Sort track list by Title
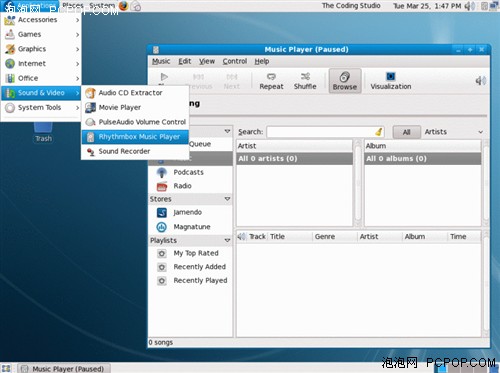 tap(290, 237)
